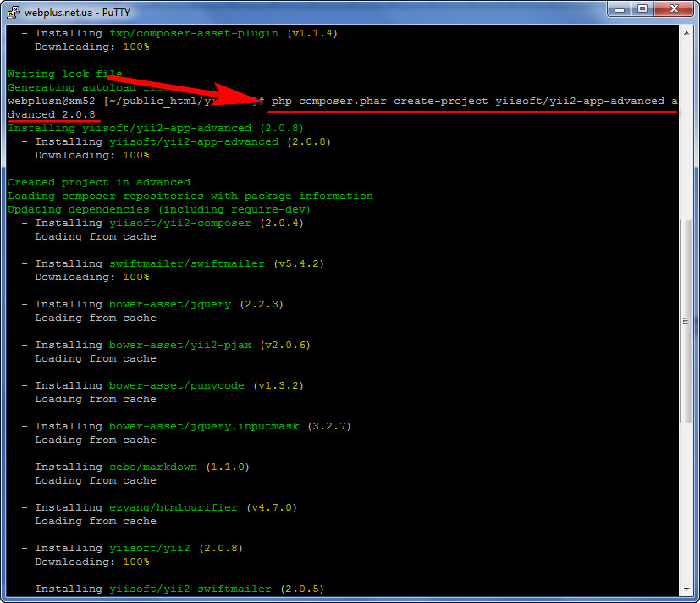Click the version '(v5.4.2)'
Viewport: 700px width, 603px height.
tap(299, 263)
